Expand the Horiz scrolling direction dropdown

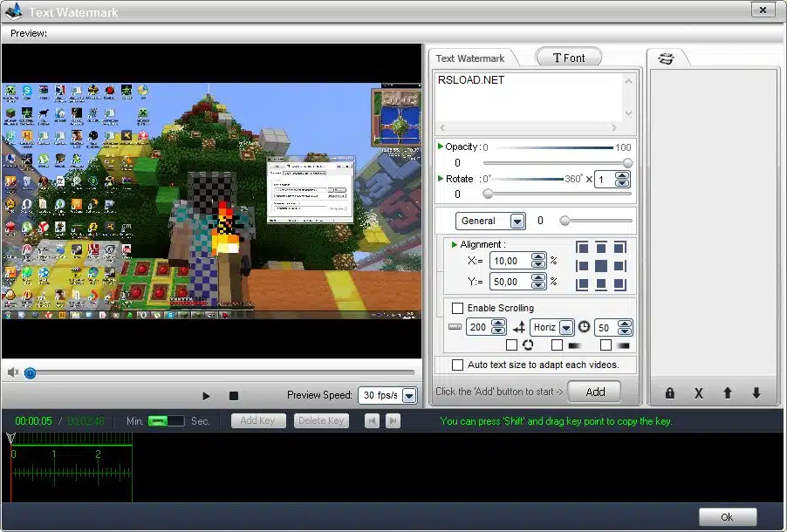(x=565, y=328)
